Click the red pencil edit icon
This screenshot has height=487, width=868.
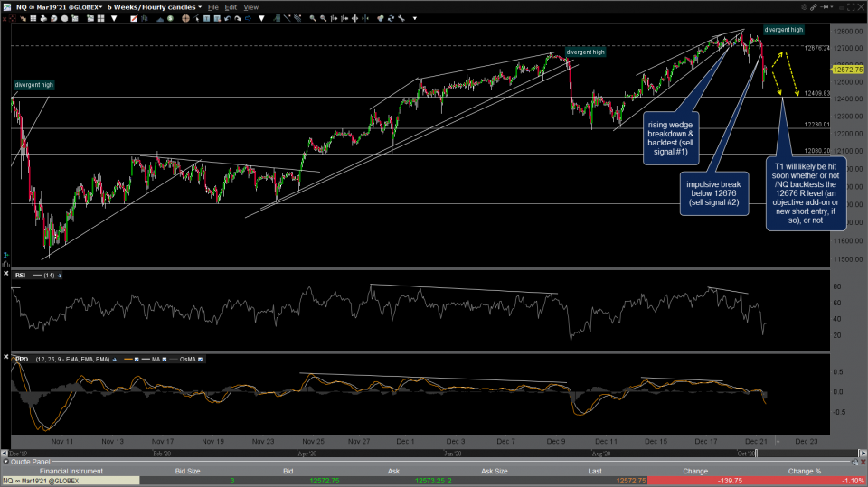tap(134, 18)
